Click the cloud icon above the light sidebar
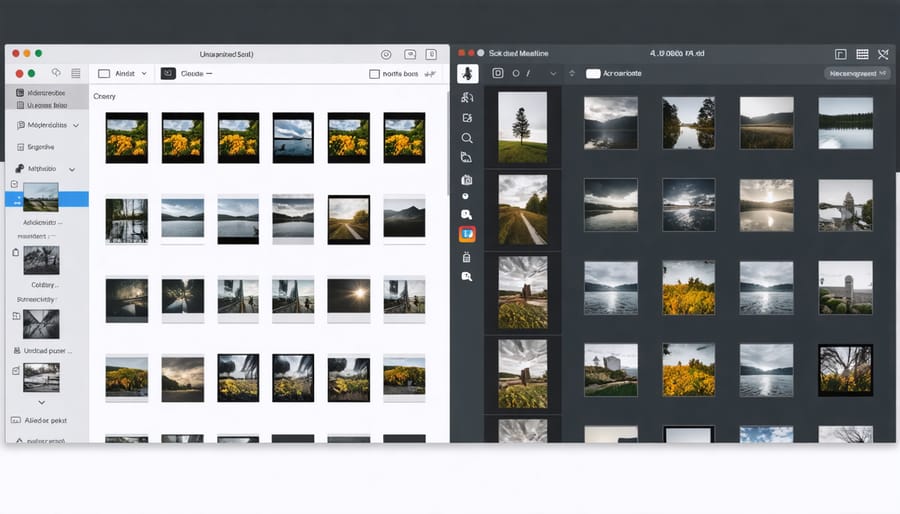Image resolution: width=900 pixels, height=514 pixels. (x=56, y=73)
